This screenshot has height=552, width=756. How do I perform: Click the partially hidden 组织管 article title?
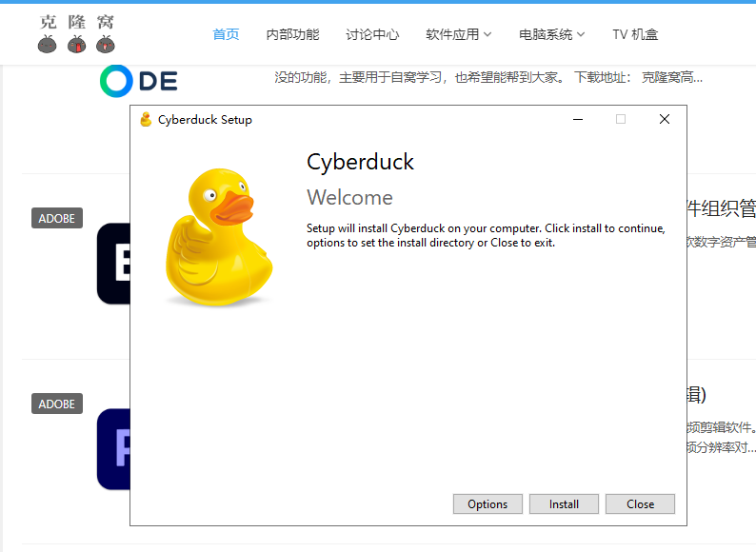click(x=722, y=208)
